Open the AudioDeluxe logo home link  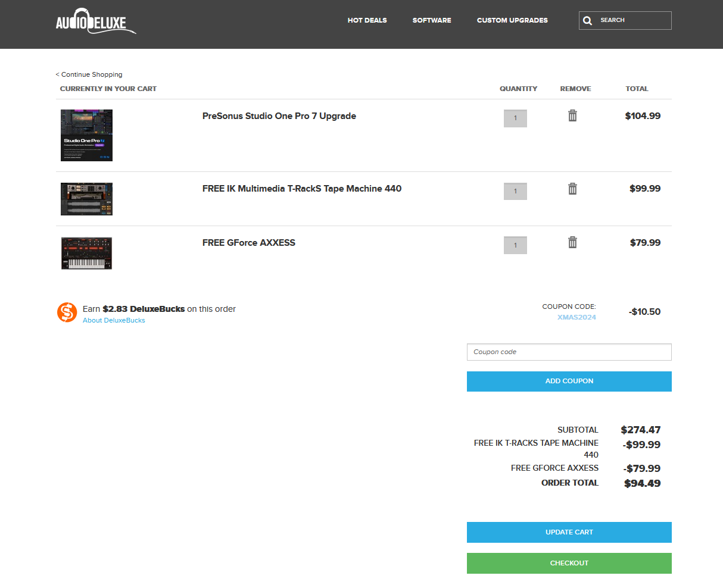pyautogui.click(x=96, y=21)
